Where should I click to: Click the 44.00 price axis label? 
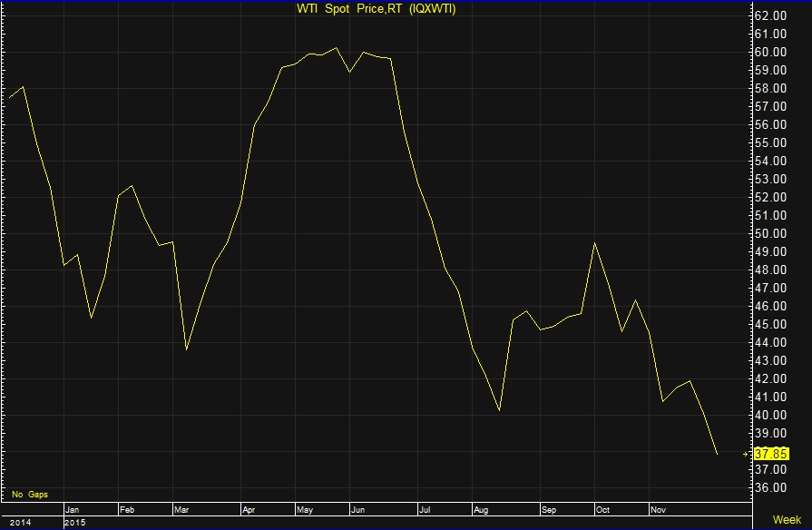(770, 342)
